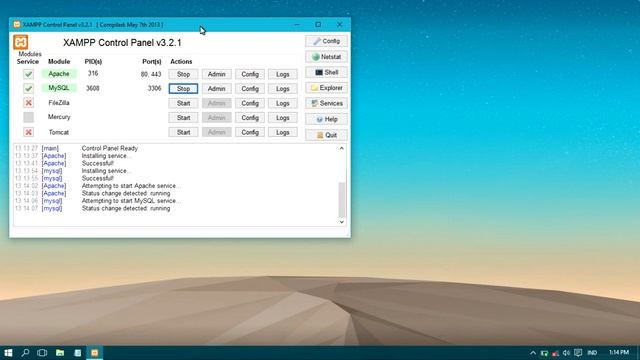The width and height of the screenshot is (640, 360).
Task: Click the XAMPP taskbar icon
Action: pyautogui.click(x=94, y=353)
